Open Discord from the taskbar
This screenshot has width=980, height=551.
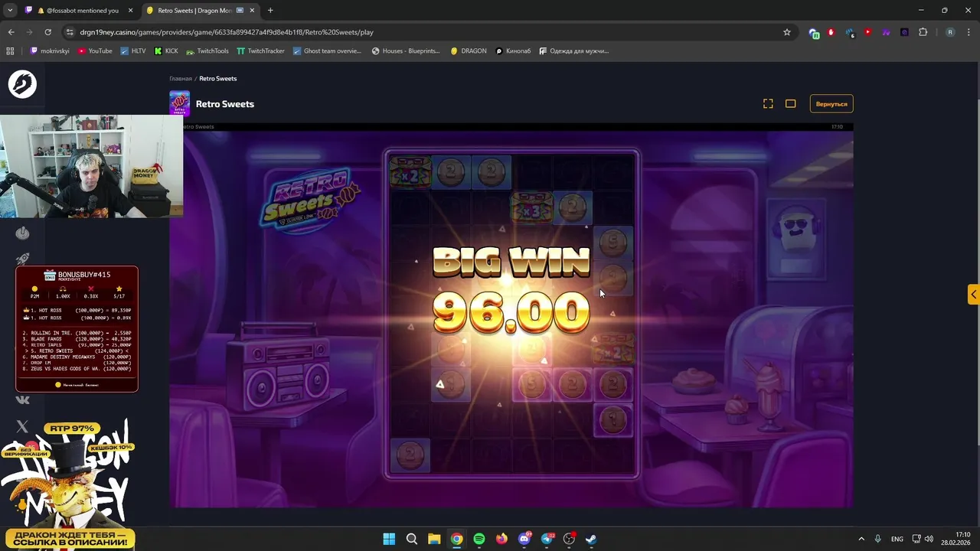pos(524,539)
